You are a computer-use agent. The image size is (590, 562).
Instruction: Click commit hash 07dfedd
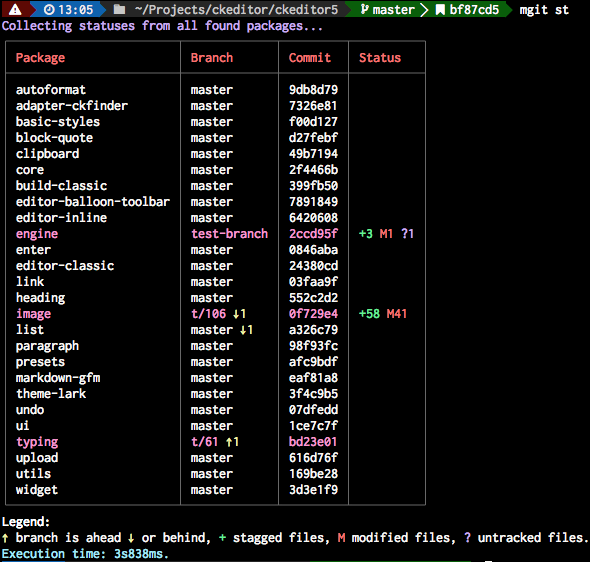[x=313, y=410]
